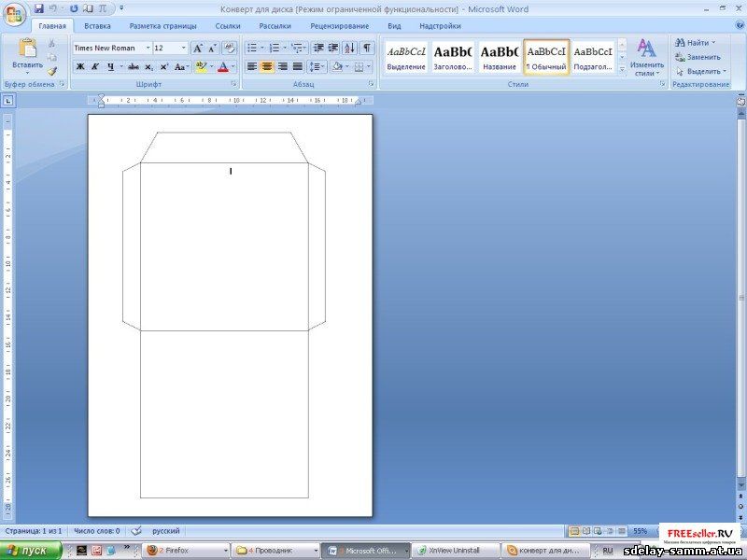Open the Times New Roman font dropdown
This screenshot has width=747, height=560.
coord(148,49)
